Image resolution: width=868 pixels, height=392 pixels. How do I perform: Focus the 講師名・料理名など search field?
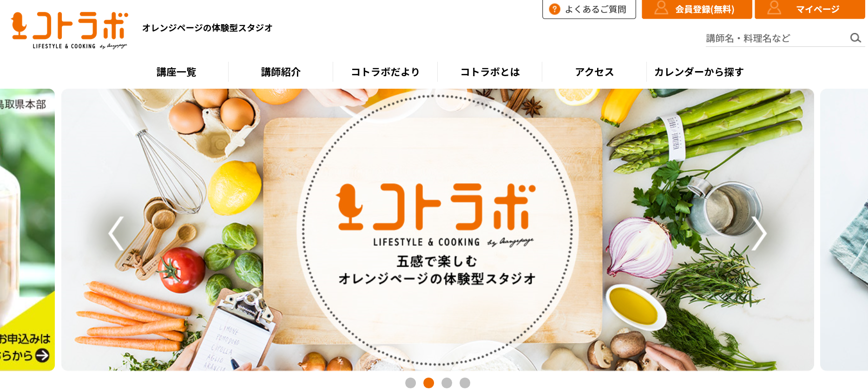(x=776, y=38)
